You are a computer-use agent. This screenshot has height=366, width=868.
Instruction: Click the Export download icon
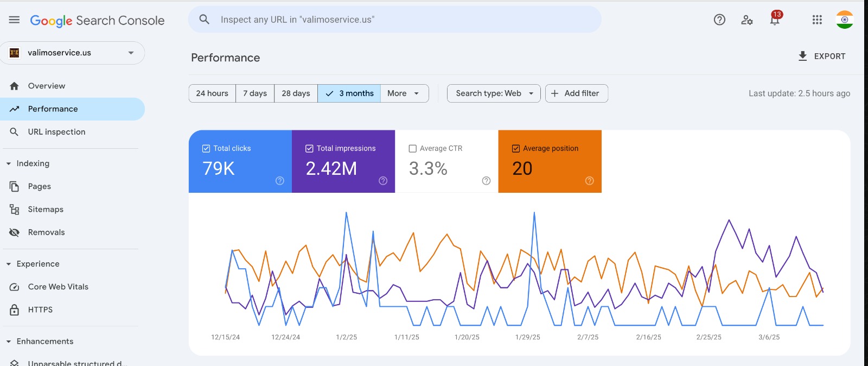tap(803, 56)
